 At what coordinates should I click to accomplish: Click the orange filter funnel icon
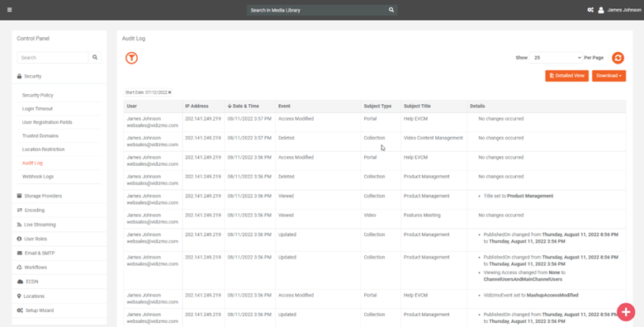(x=131, y=58)
